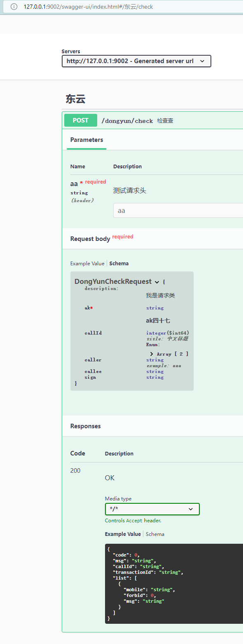Switch to the Schema tab in request body

point(119,263)
